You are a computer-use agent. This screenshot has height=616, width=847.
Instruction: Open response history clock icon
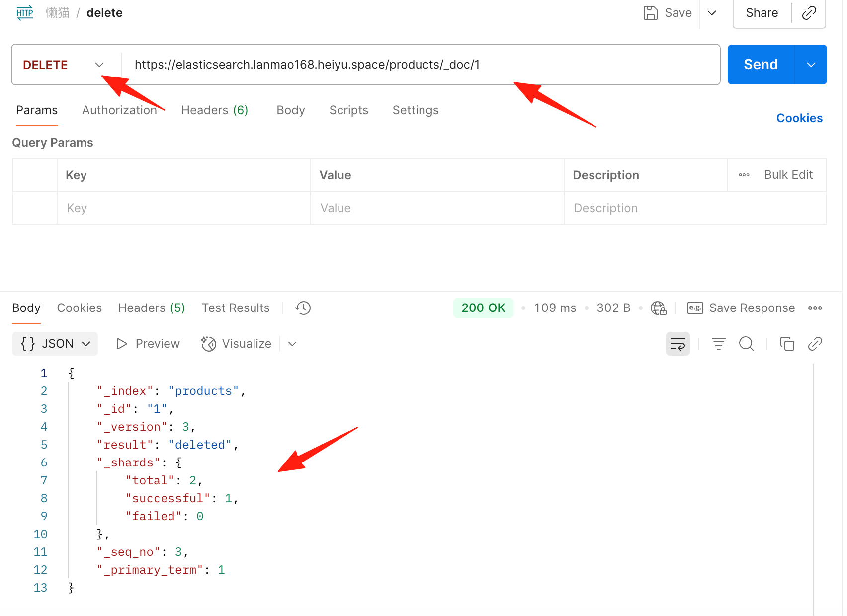pos(303,308)
